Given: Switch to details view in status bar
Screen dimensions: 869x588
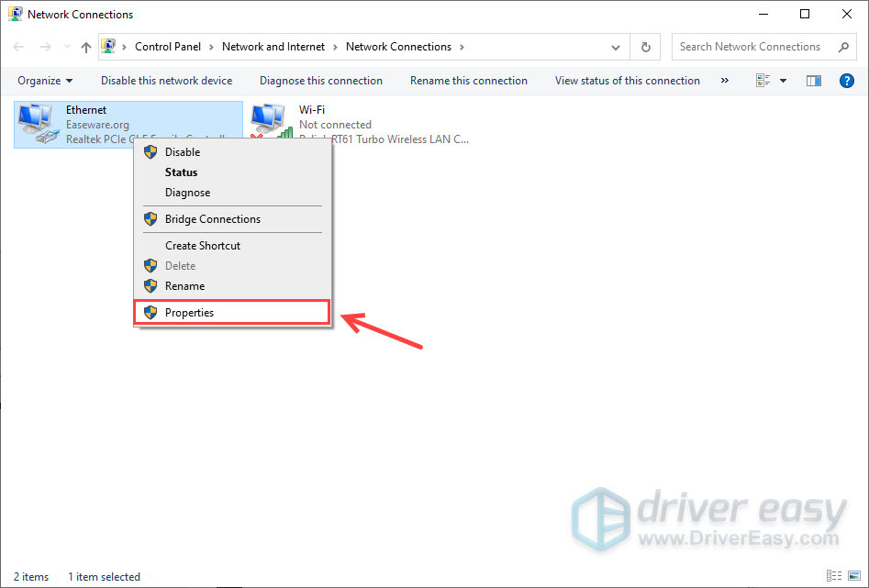Looking at the screenshot, I should [833, 576].
